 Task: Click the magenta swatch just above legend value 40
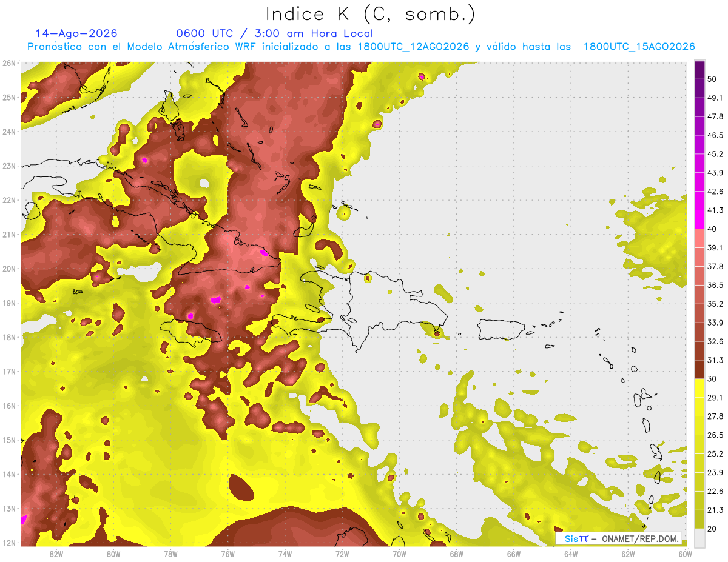click(x=699, y=219)
